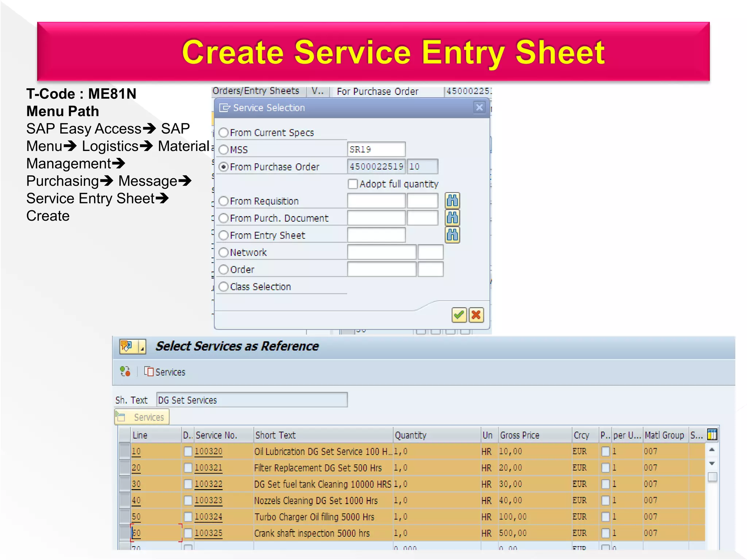Click the services table scrollbar thumb
Image resolution: width=747 pixels, height=560 pixels.
tap(712, 477)
